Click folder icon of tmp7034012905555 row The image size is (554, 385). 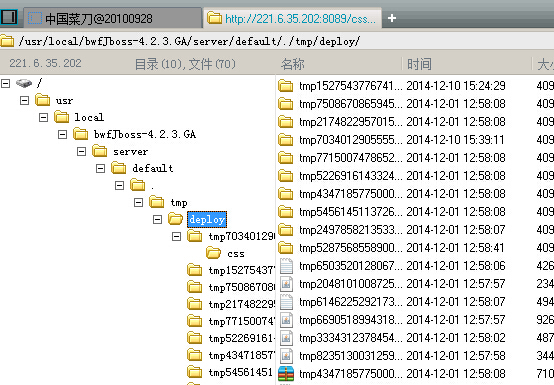pos(285,140)
